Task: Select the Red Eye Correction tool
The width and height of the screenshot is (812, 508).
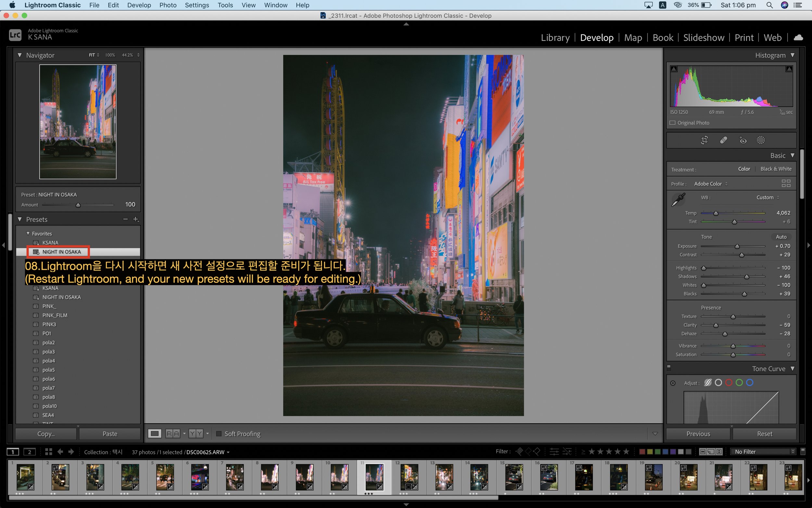Action: 742,140
